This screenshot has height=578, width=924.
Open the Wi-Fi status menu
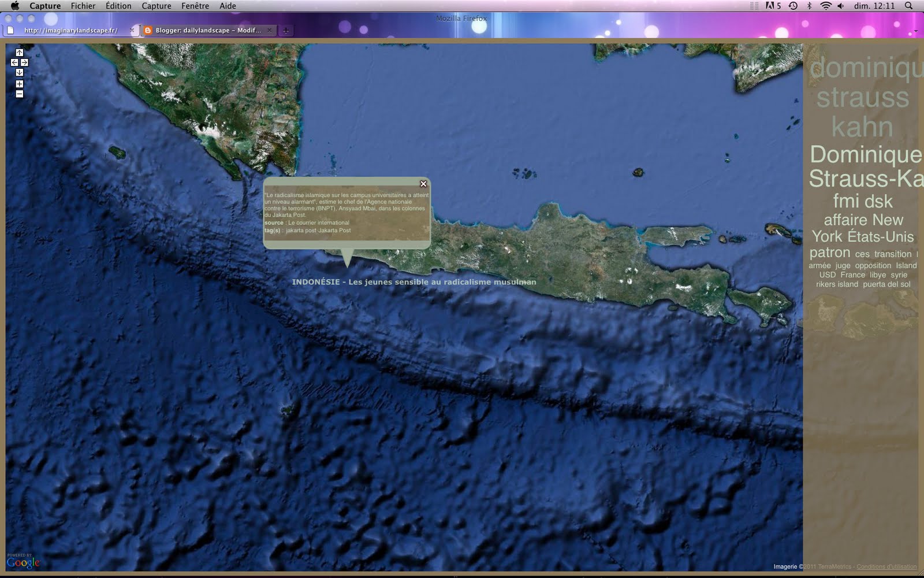[x=826, y=6]
